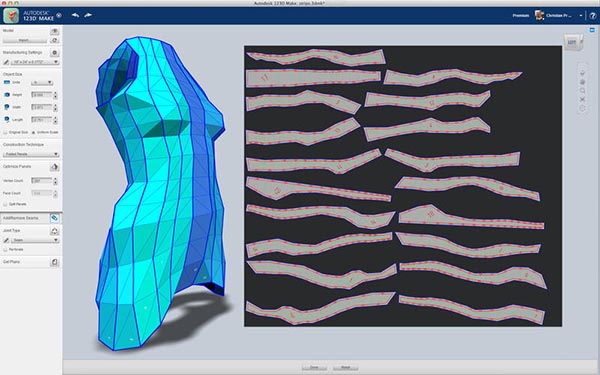The width and height of the screenshot is (600, 375).
Task: Click the view cube navigator
Action: 573,42
